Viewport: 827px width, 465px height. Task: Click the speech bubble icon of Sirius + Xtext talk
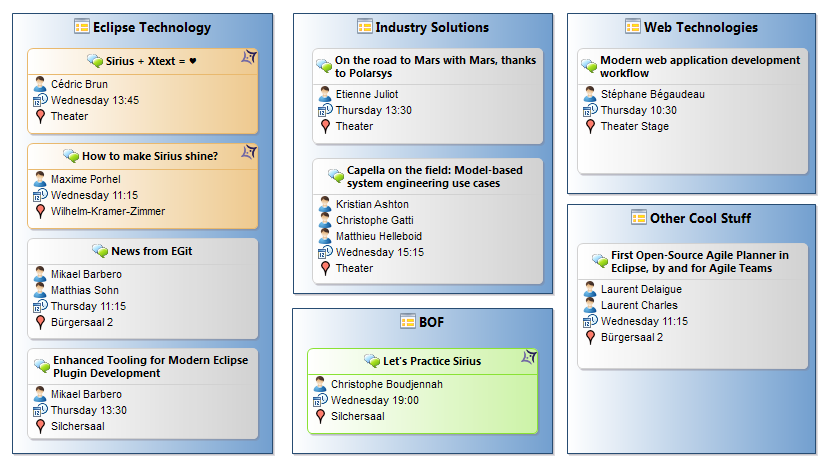(95, 61)
